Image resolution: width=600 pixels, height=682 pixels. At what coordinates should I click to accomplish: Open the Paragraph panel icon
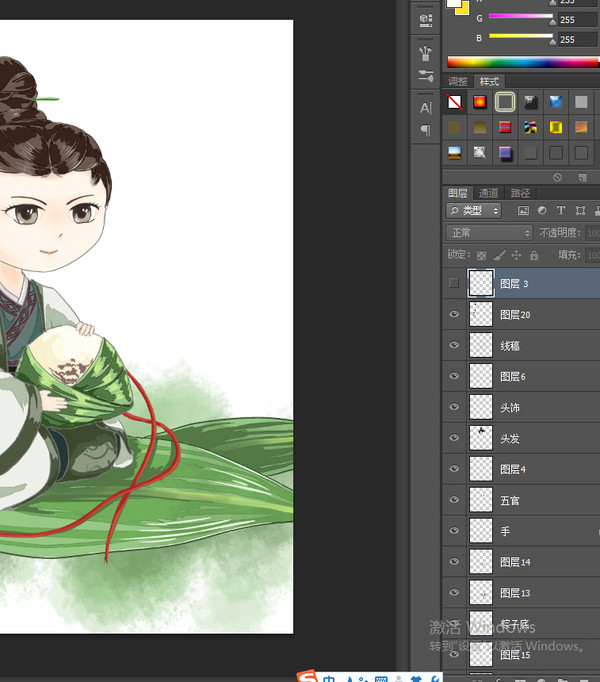coord(426,130)
